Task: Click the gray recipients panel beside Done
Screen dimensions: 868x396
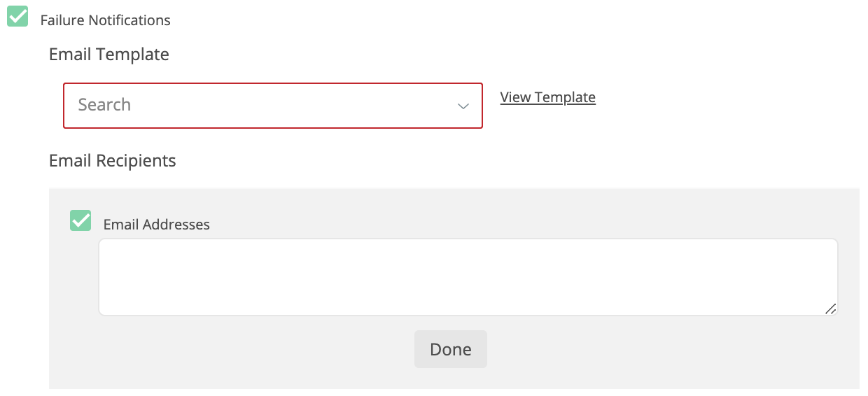Action: tap(630, 350)
